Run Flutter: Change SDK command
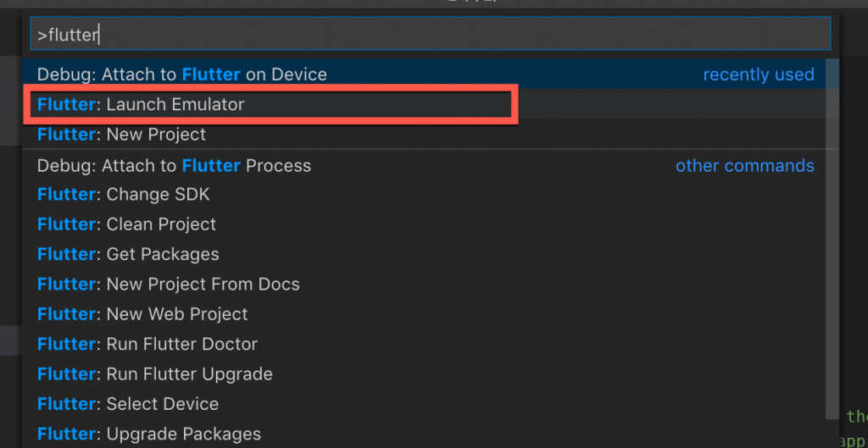868x448 pixels. coord(123,195)
